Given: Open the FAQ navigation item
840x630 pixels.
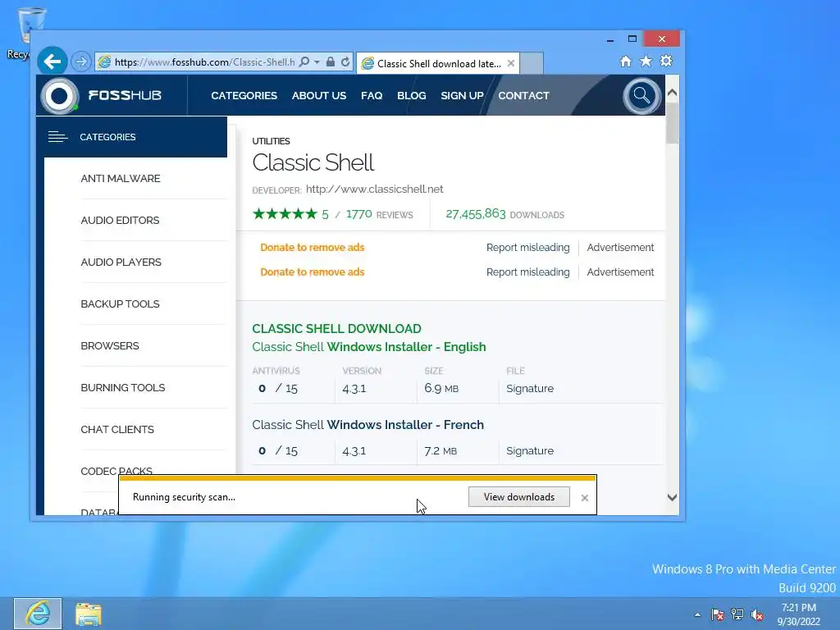Looking at the screenshot, I should (372, 95).
